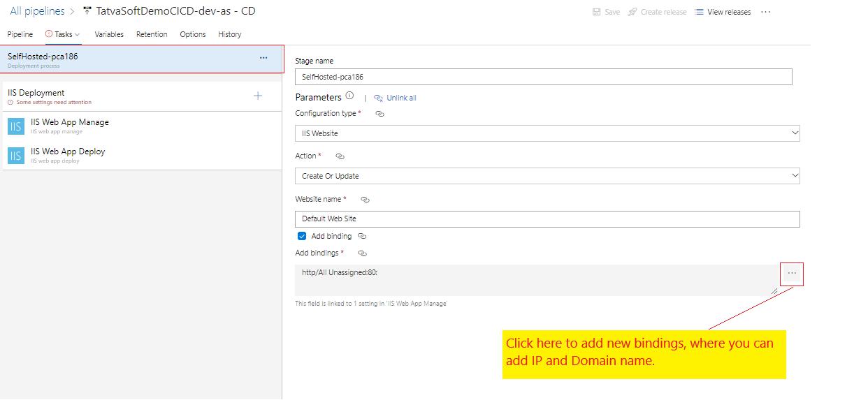The width and height of the screenshot is (868, 400).
Task: Expand the Configuration type dropdown
Action: (547, 133)
